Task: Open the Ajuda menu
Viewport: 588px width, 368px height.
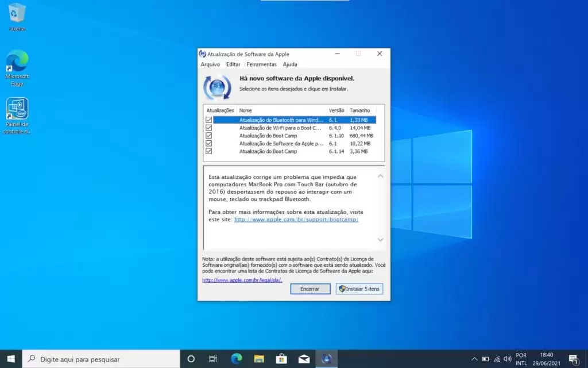Action: point(290,64)
